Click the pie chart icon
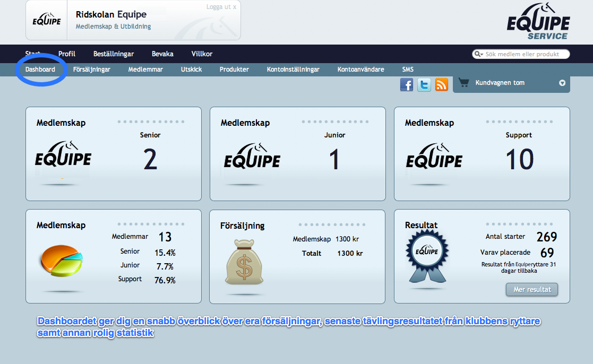Image resolution: width=593 pixels, height=364 pixels. [61, 261]
